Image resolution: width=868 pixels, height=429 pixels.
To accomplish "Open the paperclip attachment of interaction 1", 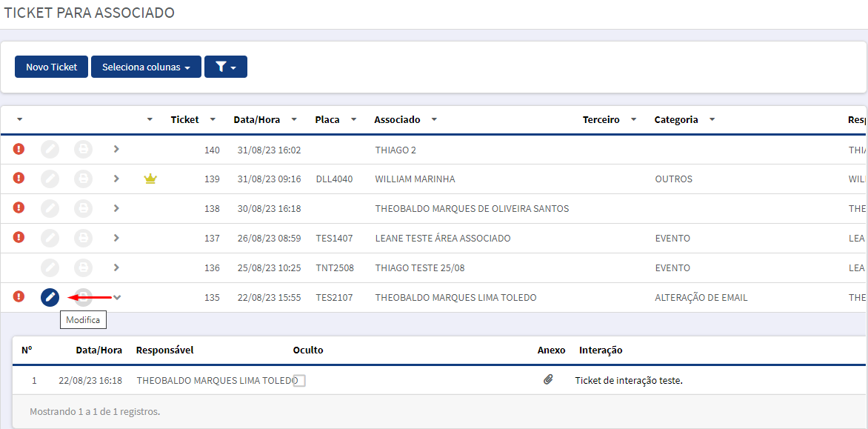I will 548,380.
